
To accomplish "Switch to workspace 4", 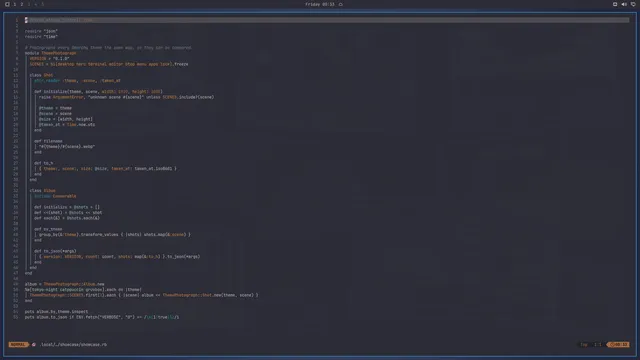I will (36, 4).
